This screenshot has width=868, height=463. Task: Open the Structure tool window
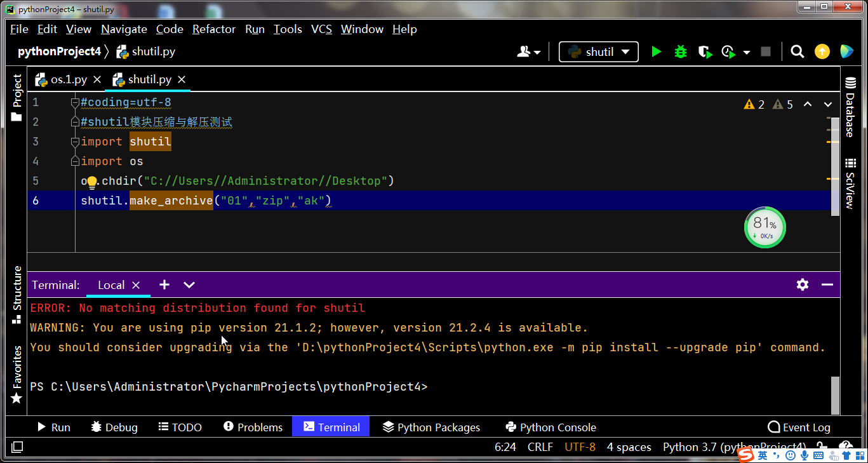point(17,295)
